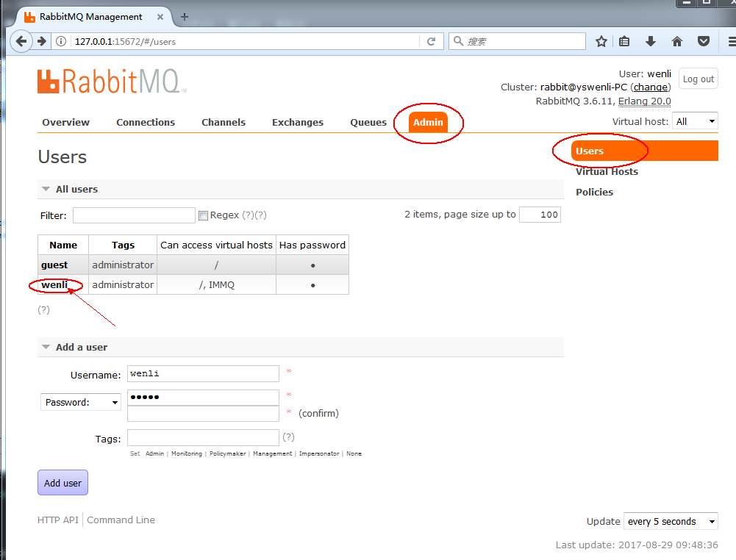
Task: Open site information icon in address bar
Action: (61, 41)
